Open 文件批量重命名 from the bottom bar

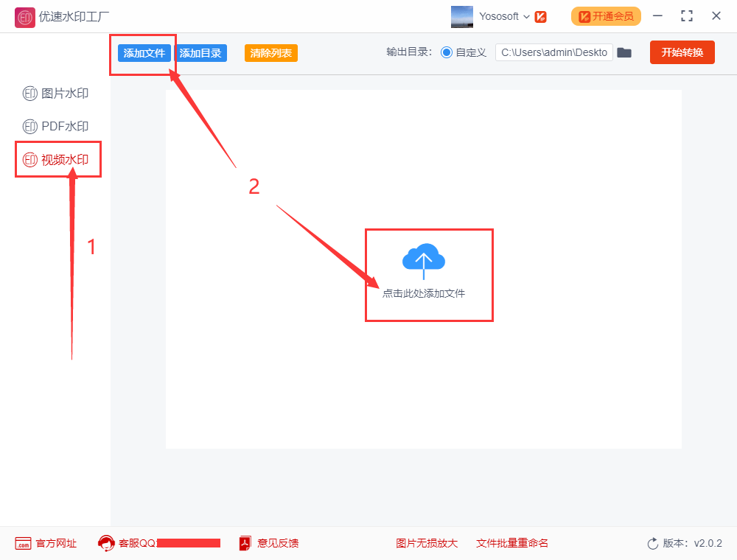tap(512, 543)
